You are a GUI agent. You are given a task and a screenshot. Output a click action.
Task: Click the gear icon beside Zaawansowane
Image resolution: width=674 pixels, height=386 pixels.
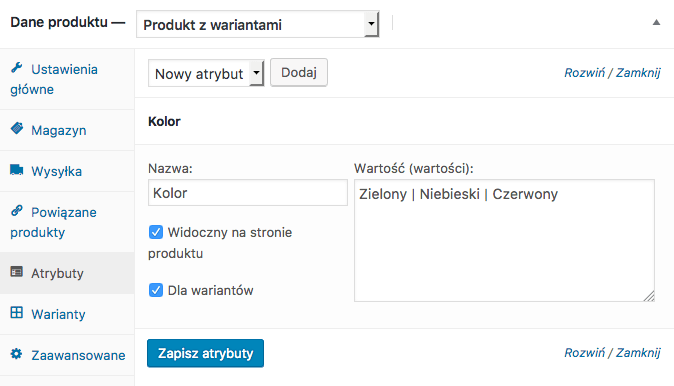pyautogui.click(x=17, y=354)
